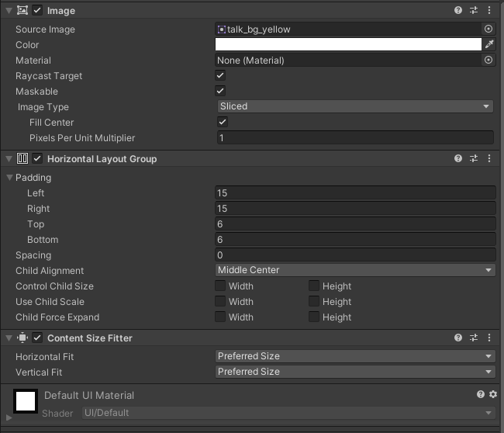Click the None (Material) field
This screenshot has width=504, height=433.
pyautogui.click(x=348, y=61)
